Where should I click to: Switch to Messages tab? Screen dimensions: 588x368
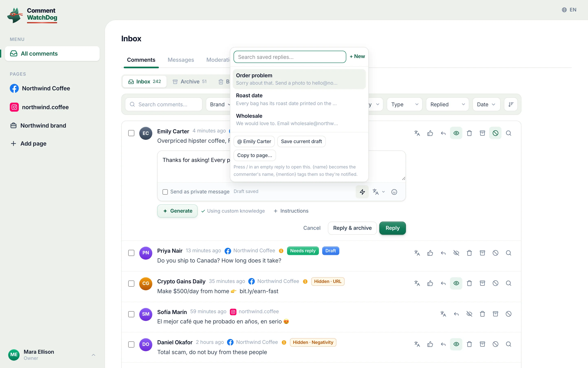181,60
